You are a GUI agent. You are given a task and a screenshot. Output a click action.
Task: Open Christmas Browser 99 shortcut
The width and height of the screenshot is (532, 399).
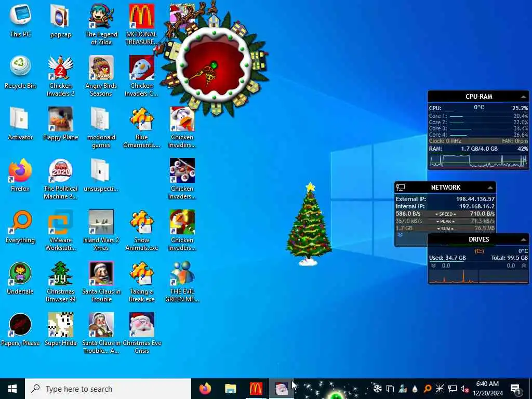coord(60,282)
